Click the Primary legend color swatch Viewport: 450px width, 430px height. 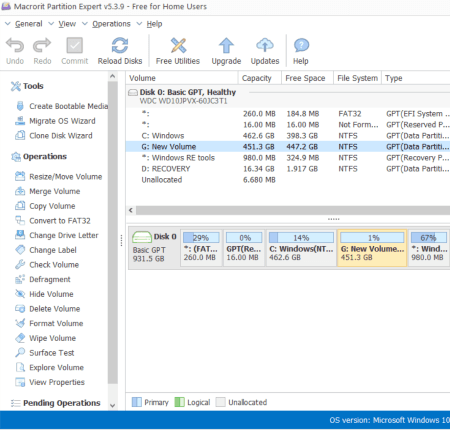tap(137, 402)
